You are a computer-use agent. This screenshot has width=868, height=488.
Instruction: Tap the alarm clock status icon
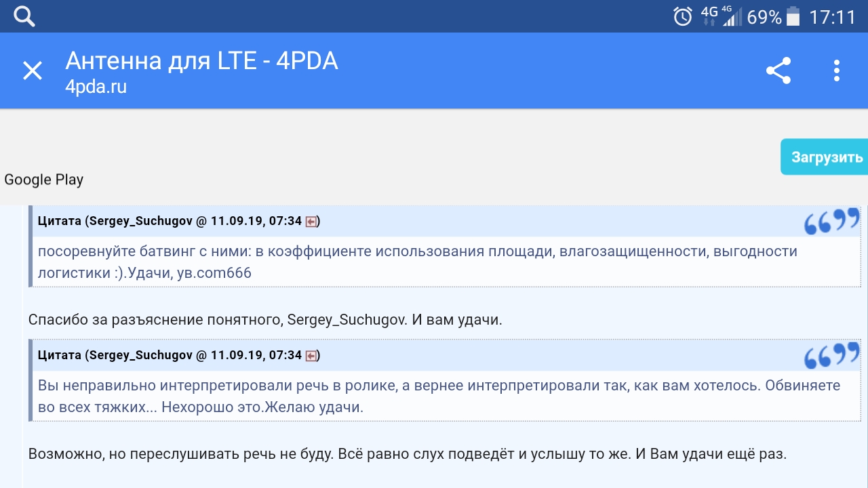(683, 16)
